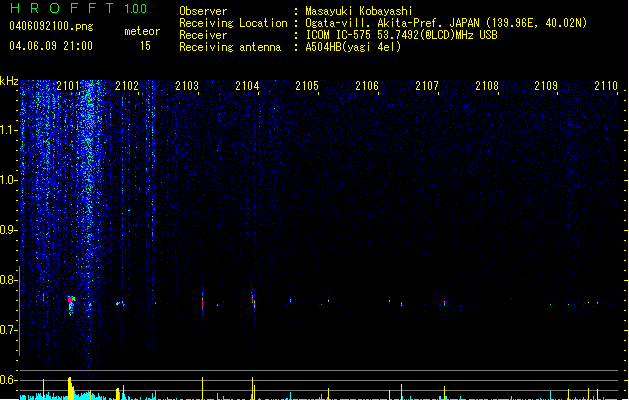This screenshot has width=629, height=400.
Task: Click the 1.0 kHz frequency tick label
Action: click(8, 180)
